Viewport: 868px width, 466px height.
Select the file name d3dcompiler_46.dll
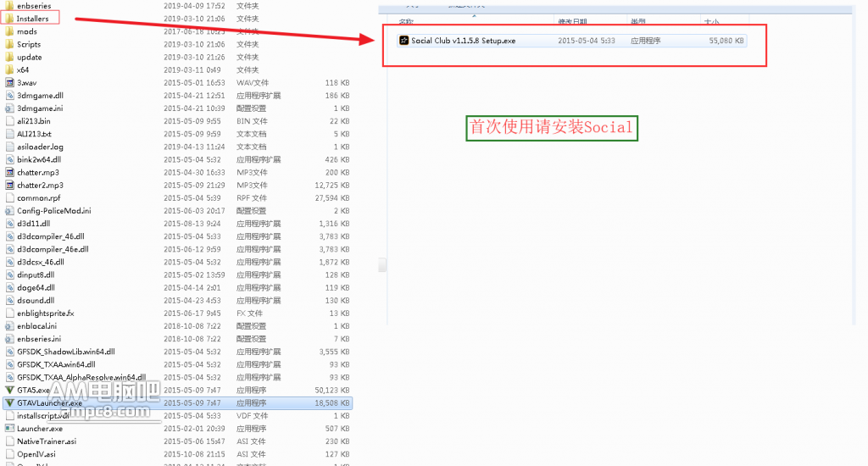pyautogui.click(x=50, y=236)
